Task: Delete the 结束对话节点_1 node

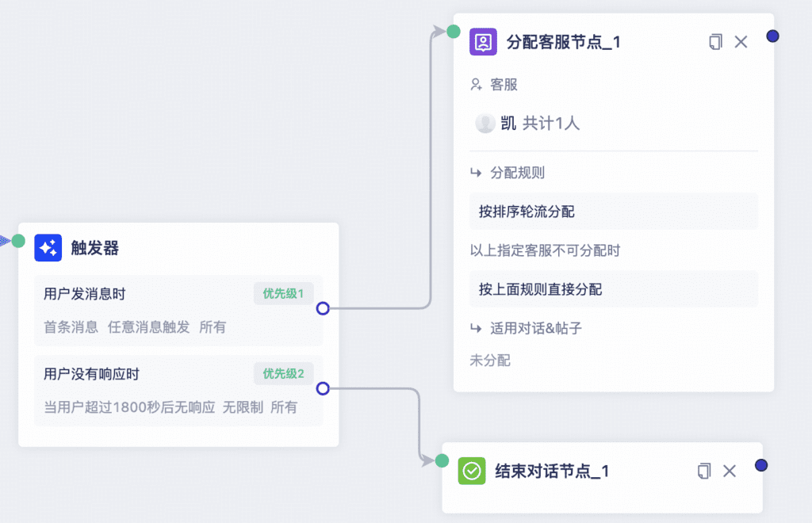Action: (x=730, y=471)
